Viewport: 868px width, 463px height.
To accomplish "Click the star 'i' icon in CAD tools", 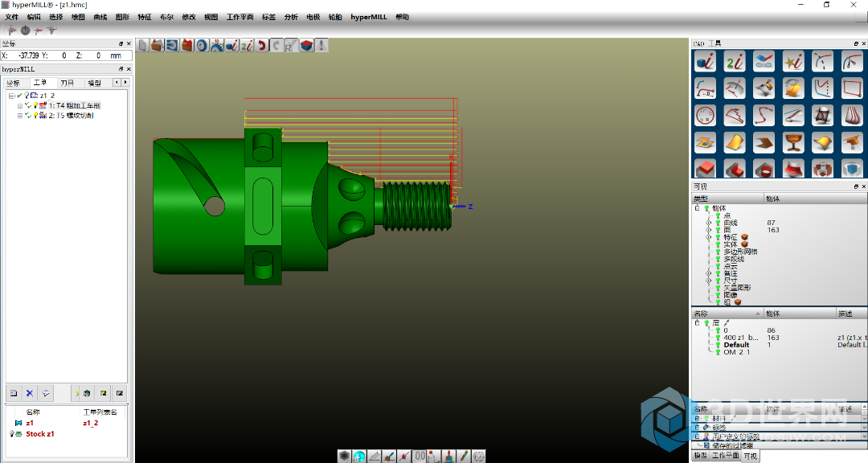I will 793,61.
